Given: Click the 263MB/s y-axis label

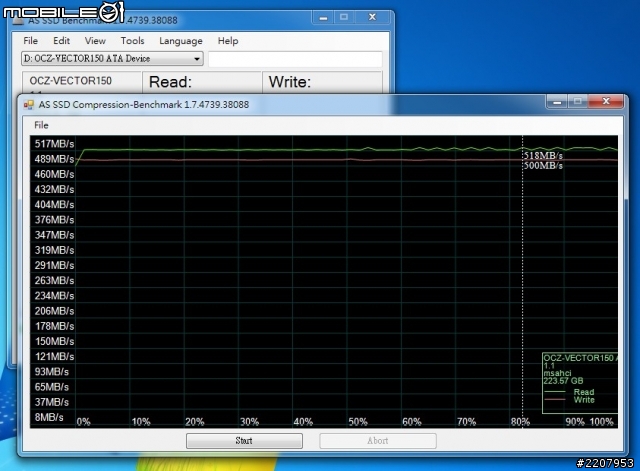Looking at the screenshot, I should (54, 280).
